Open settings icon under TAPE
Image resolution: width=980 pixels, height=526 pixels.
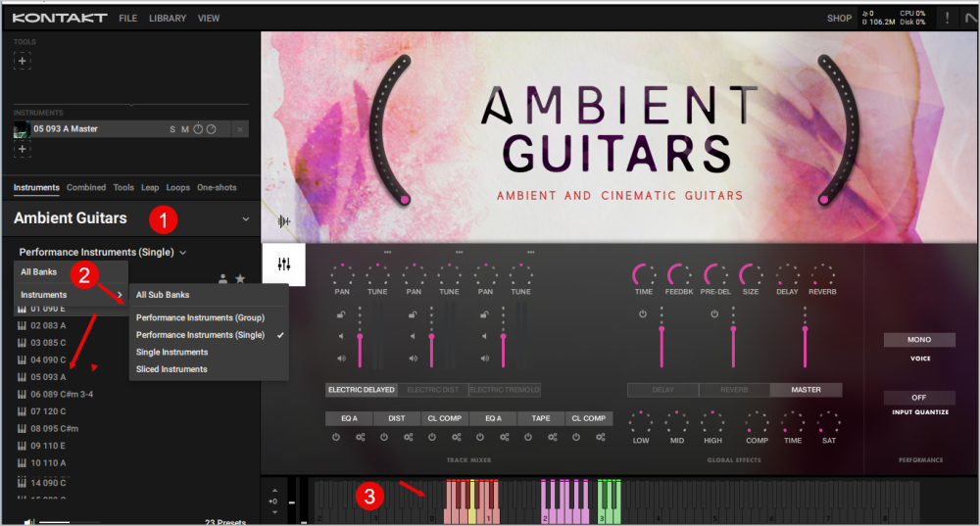click(x=553, y=437)
